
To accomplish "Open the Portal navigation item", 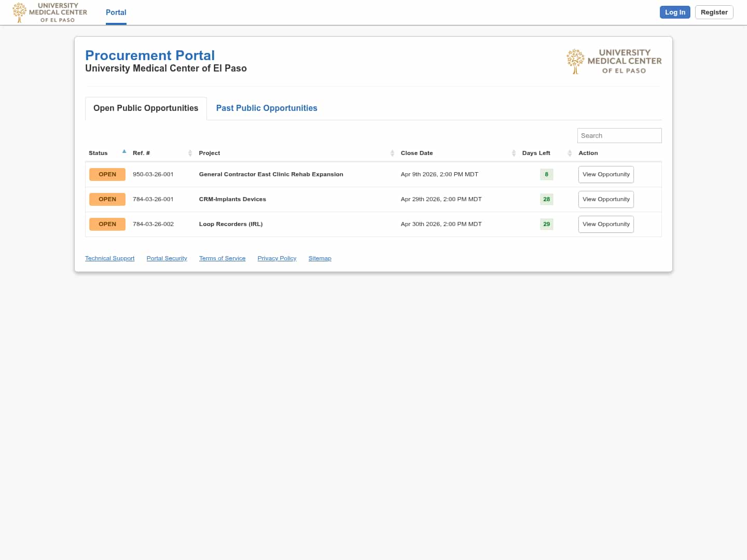I will pos(116,12).
